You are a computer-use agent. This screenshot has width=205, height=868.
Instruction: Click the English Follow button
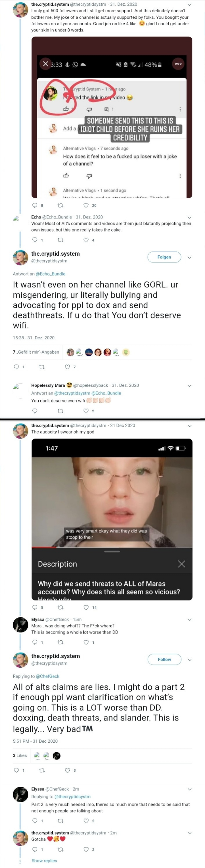point(164,659)
